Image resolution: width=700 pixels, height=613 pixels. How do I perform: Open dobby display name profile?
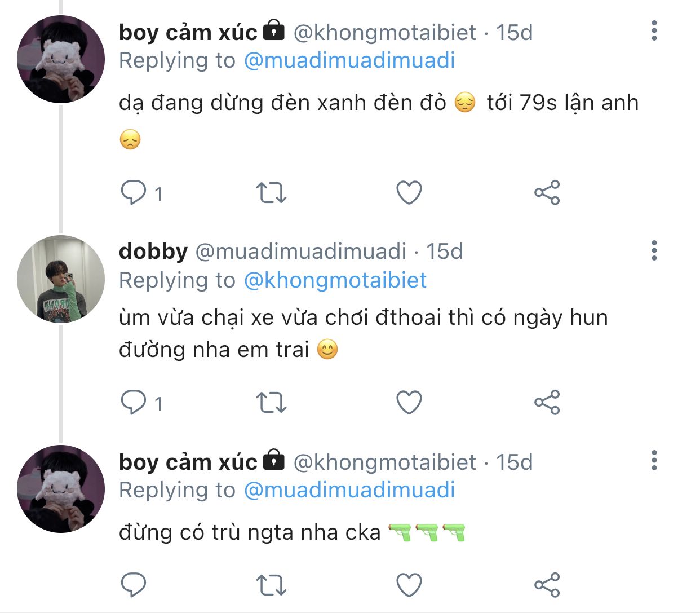pos(153,252)
